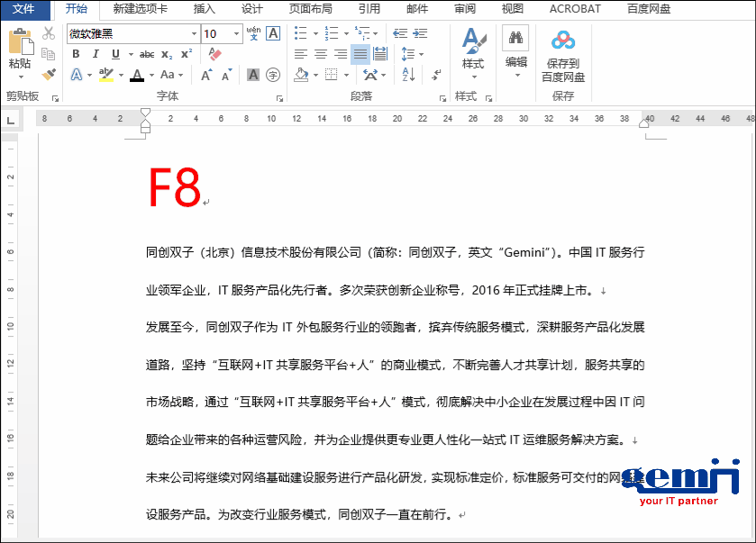Clear formatting with the eraser icon
The image size is (756, 543).
(214, 52)
